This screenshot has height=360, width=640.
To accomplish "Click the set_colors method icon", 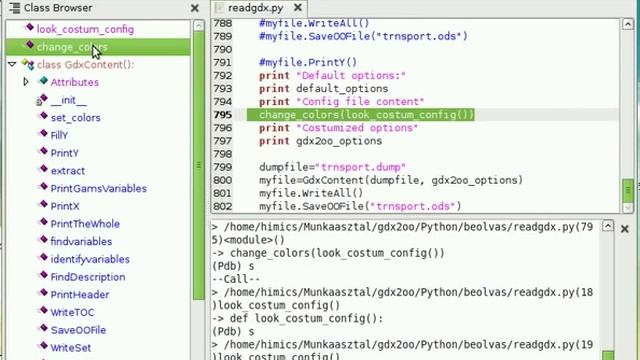I will 43,116.
